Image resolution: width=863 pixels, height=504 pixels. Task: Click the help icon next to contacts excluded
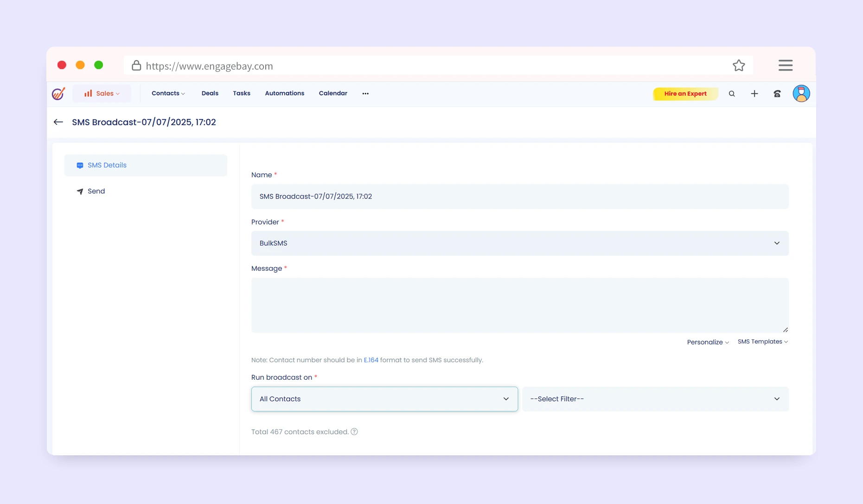pyautogui.click(x=354, y=432)
